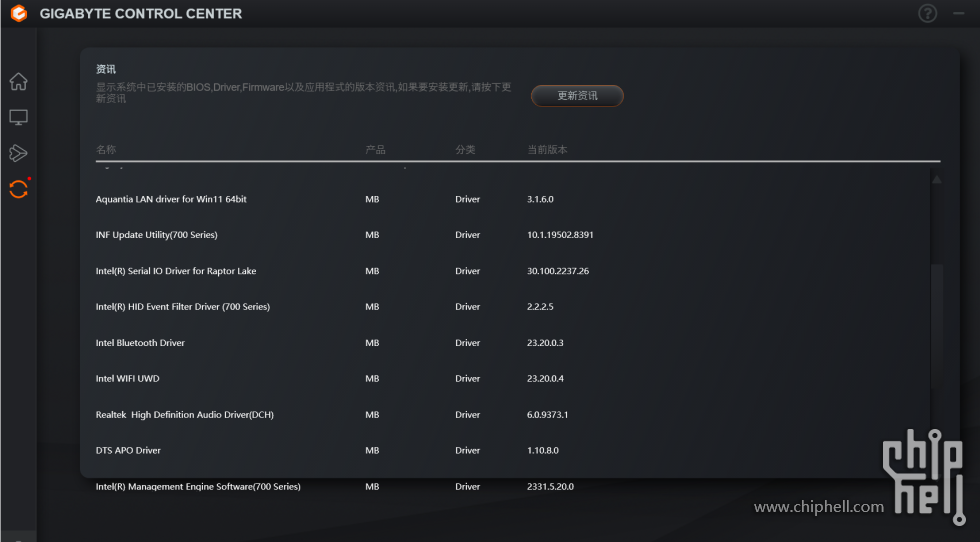Click version 23.20.0.3
Viewport: 980px width, 542px height.
point(545,343)
